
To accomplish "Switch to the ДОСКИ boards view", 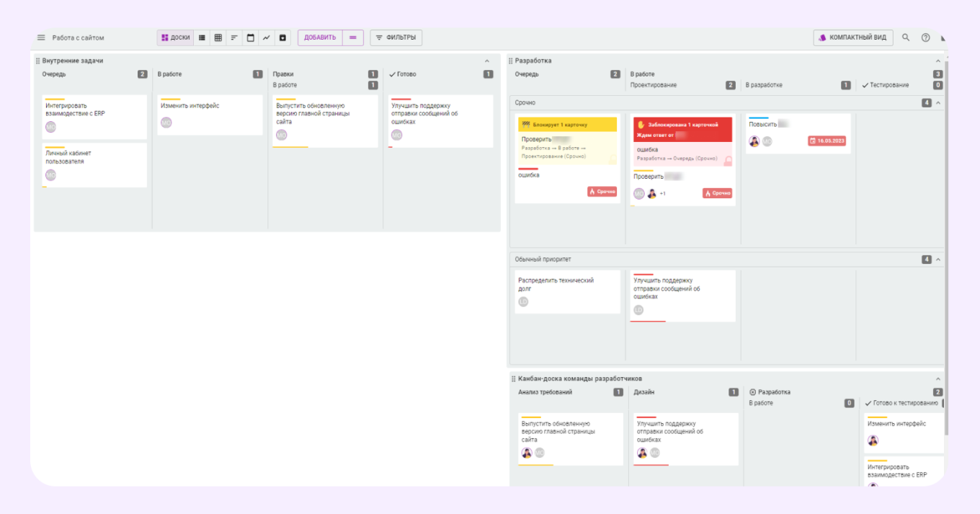I will pyautogui.click(x=175, y=37).
